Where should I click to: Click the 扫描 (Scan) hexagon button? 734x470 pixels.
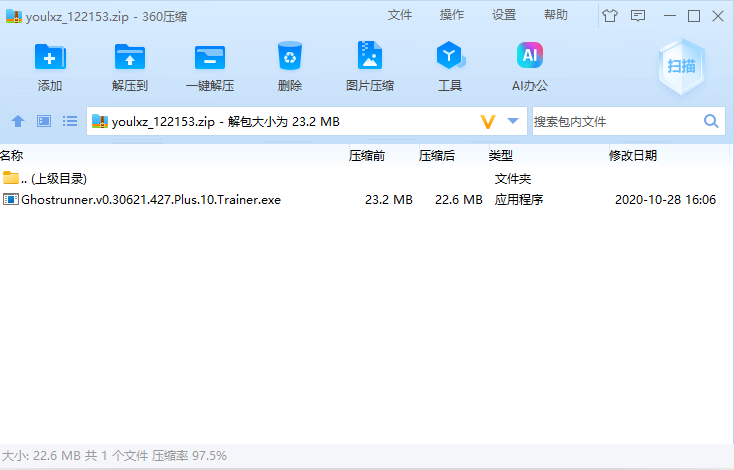pyautogui.click(x=681, y=66)
